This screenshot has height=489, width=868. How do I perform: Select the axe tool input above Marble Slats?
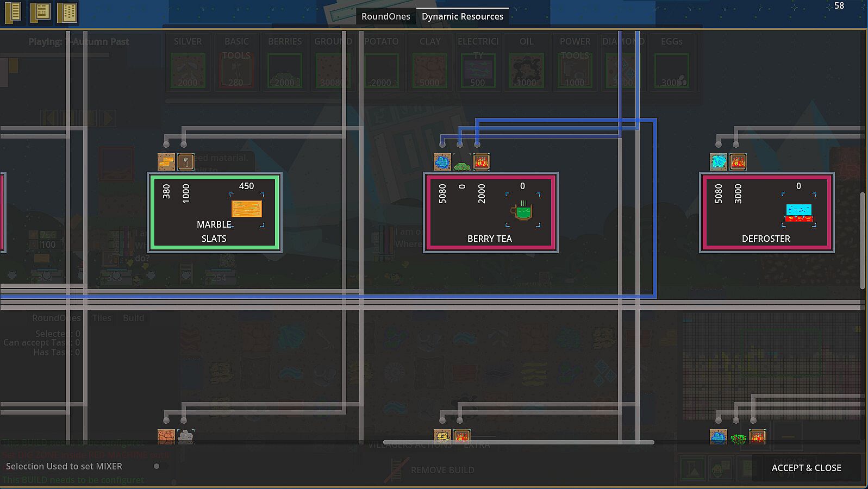coord(186,162)
